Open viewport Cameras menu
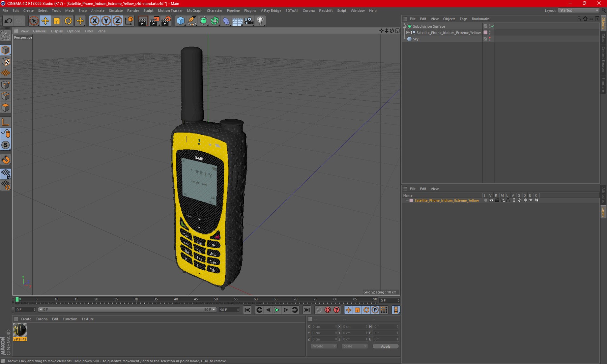Viewport: 607px width, 364px height. pos(40,31)
